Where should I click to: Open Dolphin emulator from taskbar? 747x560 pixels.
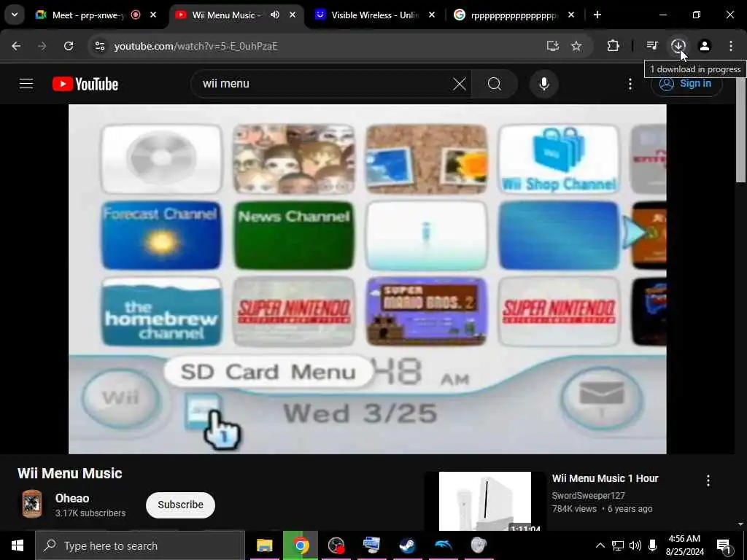(x=443, y=545)
